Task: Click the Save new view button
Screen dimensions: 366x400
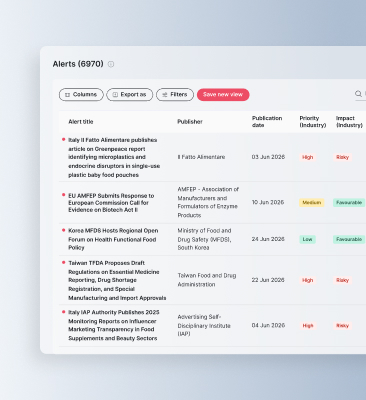Action: coord(223,95)
